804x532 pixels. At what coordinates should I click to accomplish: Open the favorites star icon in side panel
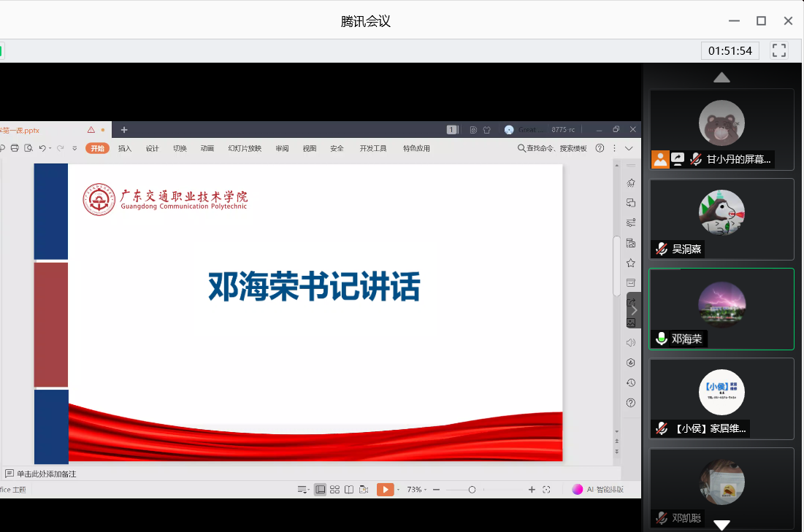pyautogui.click(x=631, y=263)
